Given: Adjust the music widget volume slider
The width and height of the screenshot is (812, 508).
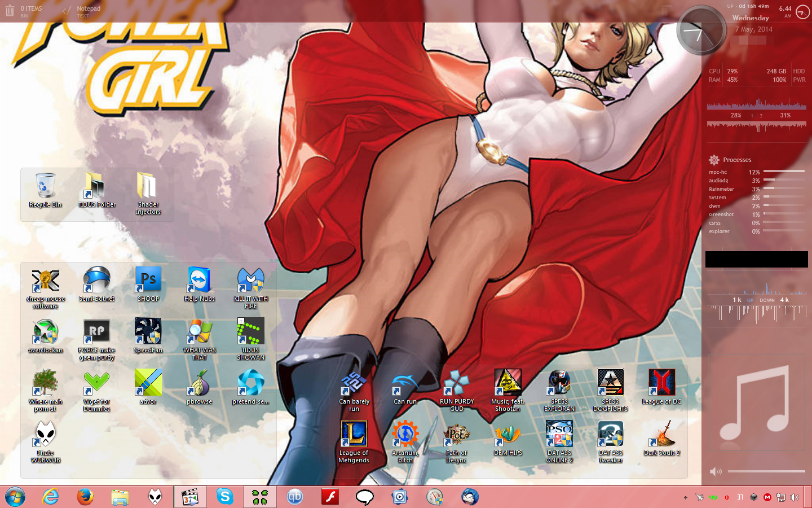Looking at the screenshot, I should (766, 471).
